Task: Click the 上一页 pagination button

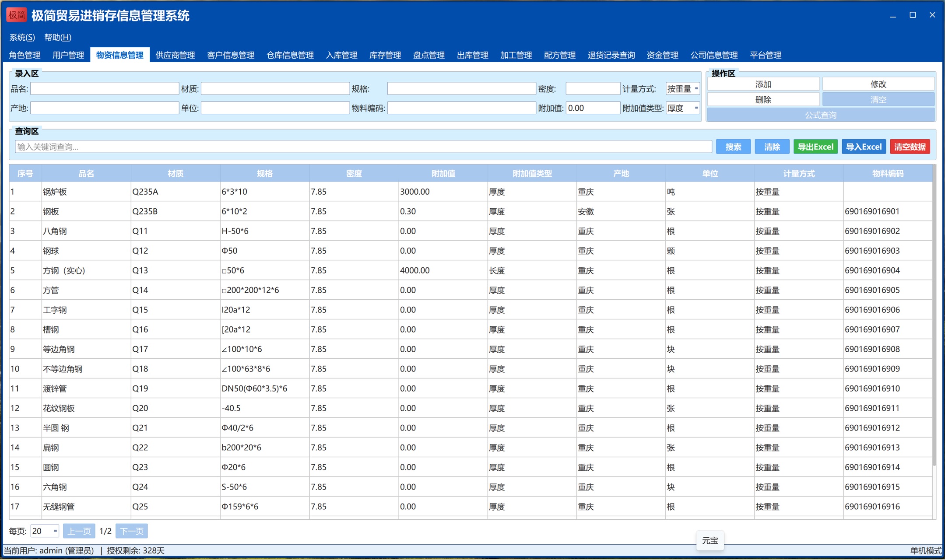Action: click(79, 531)
